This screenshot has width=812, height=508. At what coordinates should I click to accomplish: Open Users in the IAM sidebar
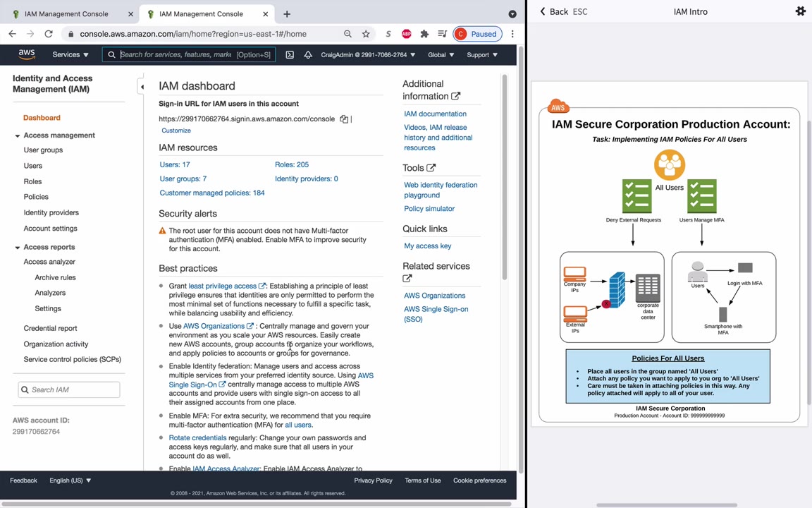click(x=32, y=166)
